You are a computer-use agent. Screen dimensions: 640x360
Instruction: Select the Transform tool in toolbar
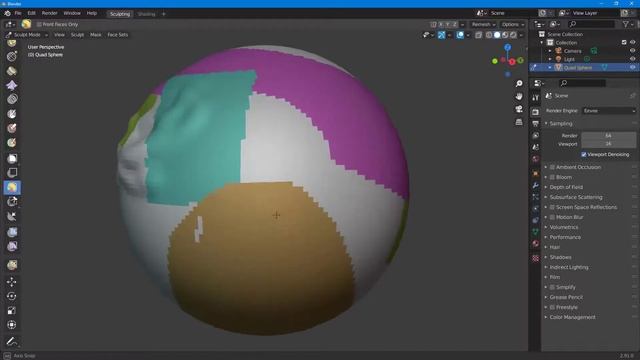[x=12, y=325]
